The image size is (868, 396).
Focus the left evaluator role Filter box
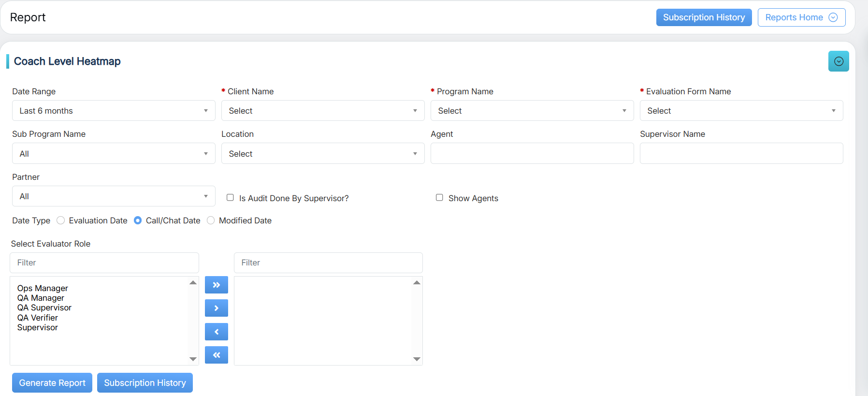104,263
